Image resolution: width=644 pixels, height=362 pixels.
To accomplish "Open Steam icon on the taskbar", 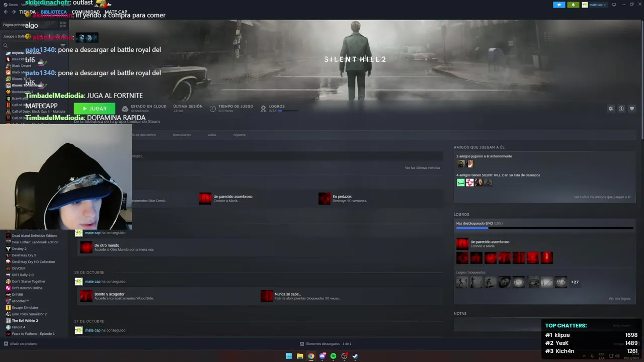I will click(355, 356).
